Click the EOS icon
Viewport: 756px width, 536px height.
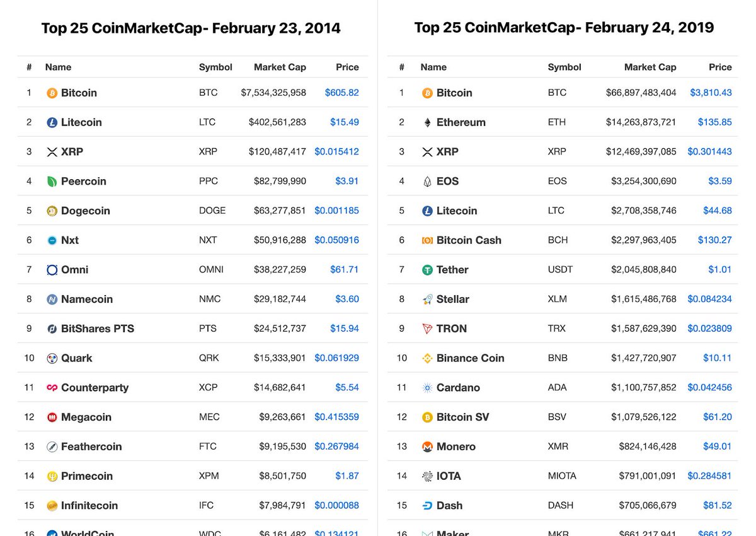pyautogui.click(x=427, y=182)
